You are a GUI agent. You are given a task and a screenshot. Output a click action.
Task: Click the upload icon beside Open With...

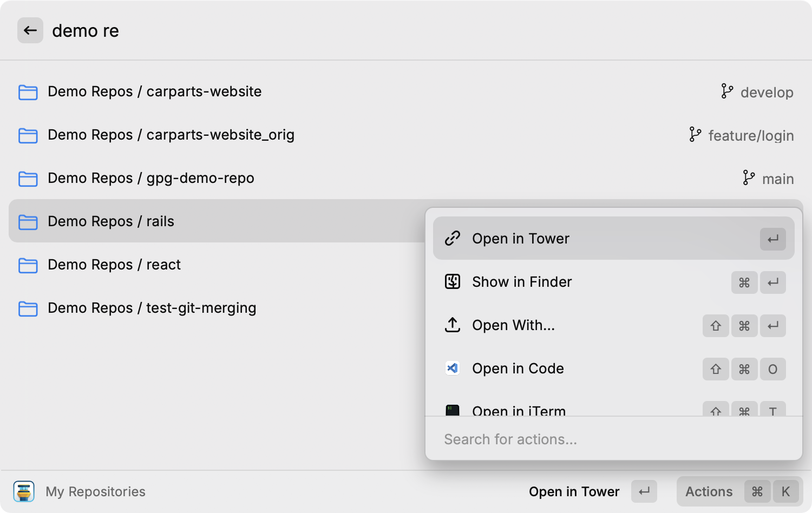(x=452, y=325)
